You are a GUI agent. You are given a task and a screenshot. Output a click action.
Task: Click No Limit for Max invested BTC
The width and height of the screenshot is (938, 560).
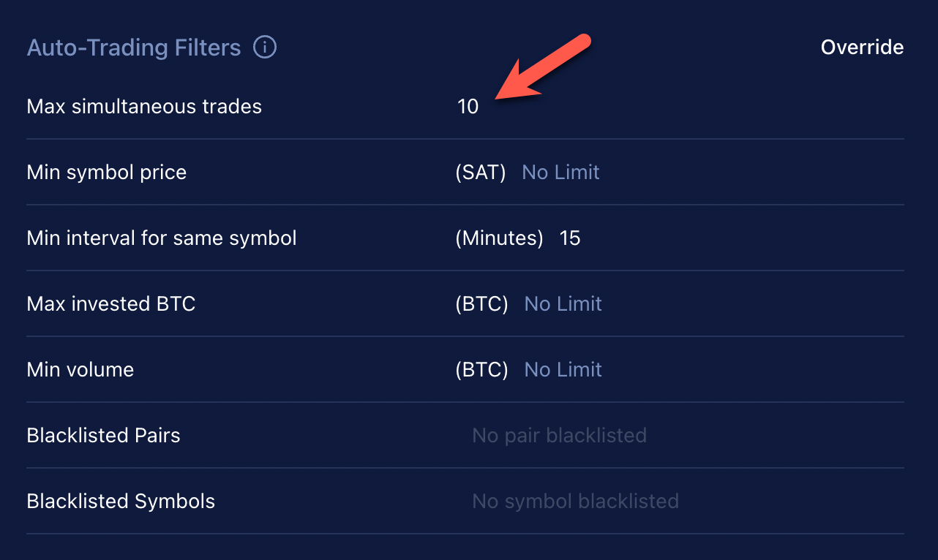[x=563, y=304]
